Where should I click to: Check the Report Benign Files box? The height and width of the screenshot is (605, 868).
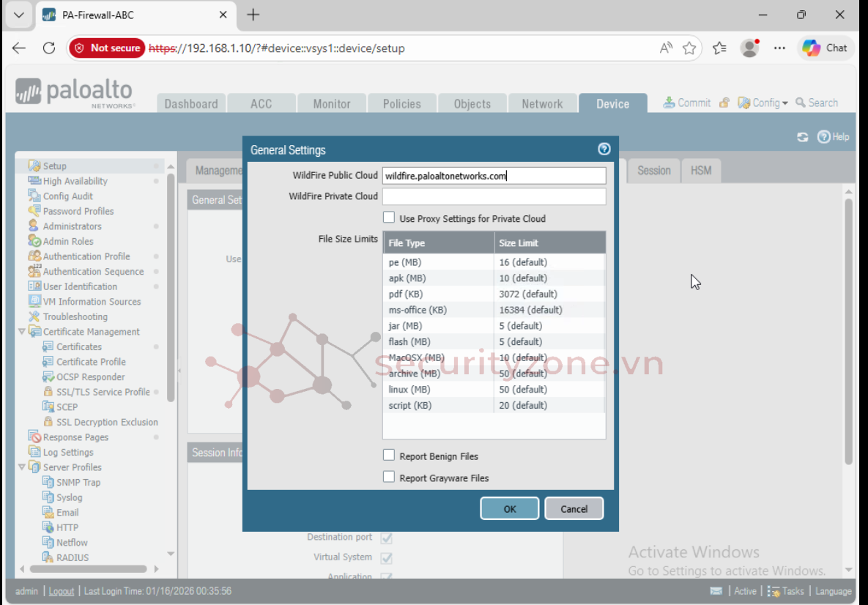coord(389,456)
